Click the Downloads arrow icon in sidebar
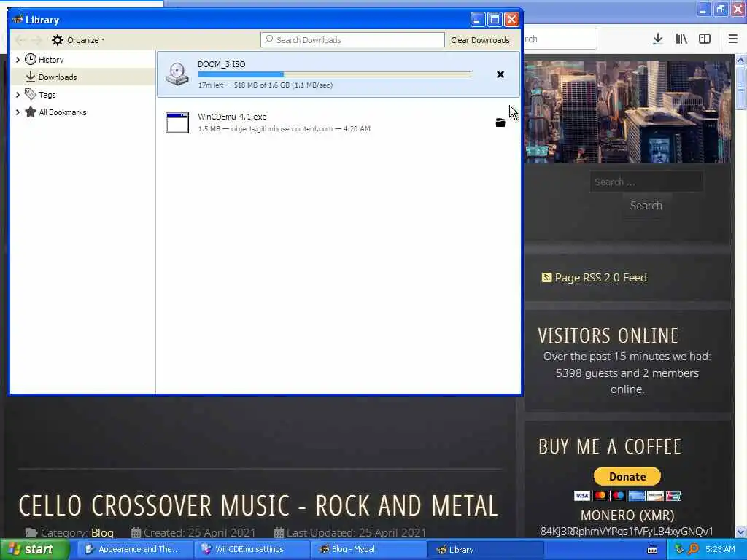This screenshot has height=560, width=747. click(x=31, y=77)
